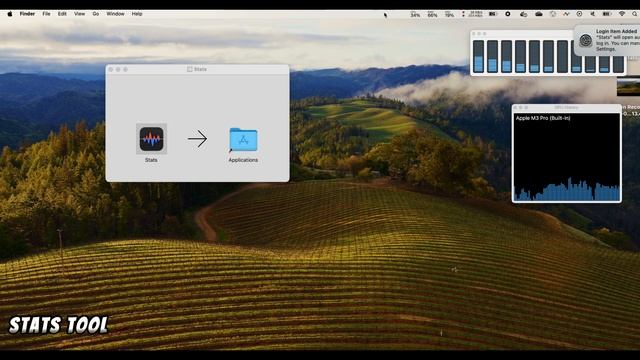Click the 'Applications' folder label
Viewport: 640px width, 360px height.
[x=243, y=160]
